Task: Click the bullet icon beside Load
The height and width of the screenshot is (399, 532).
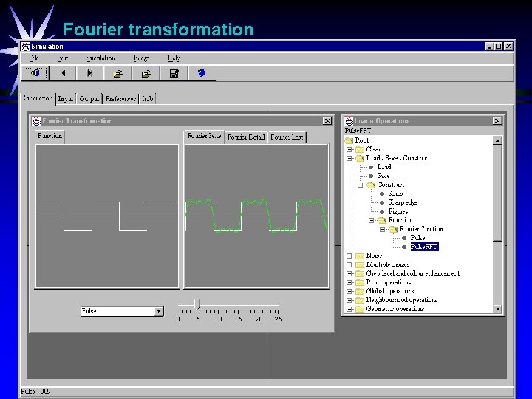Action: [371, 167]
